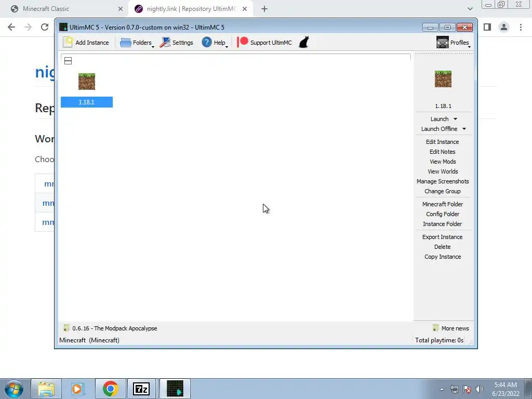The width and height of the screenshot is (532, 399).
Task: Reload the page in Chrome
Action: coord(45,27)
